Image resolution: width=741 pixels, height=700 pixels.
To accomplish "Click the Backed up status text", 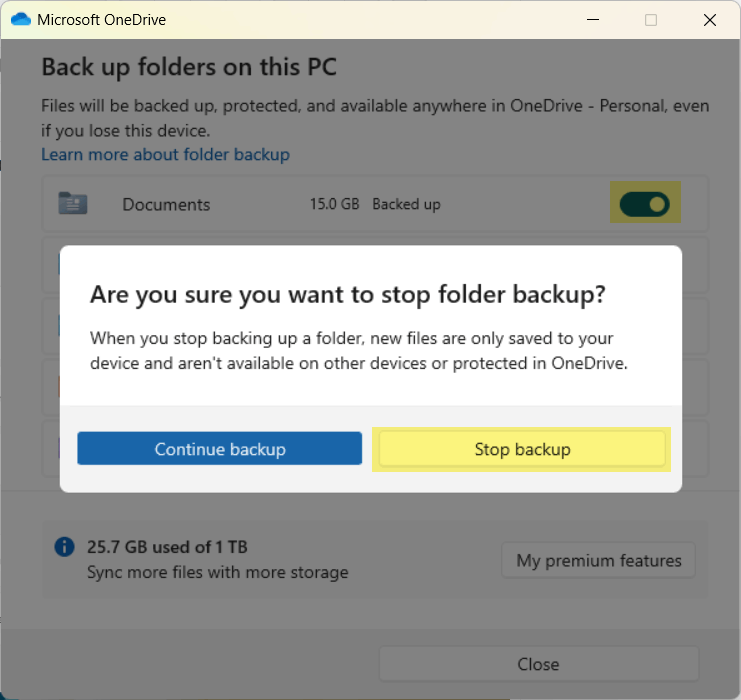I will coord(406,204).
